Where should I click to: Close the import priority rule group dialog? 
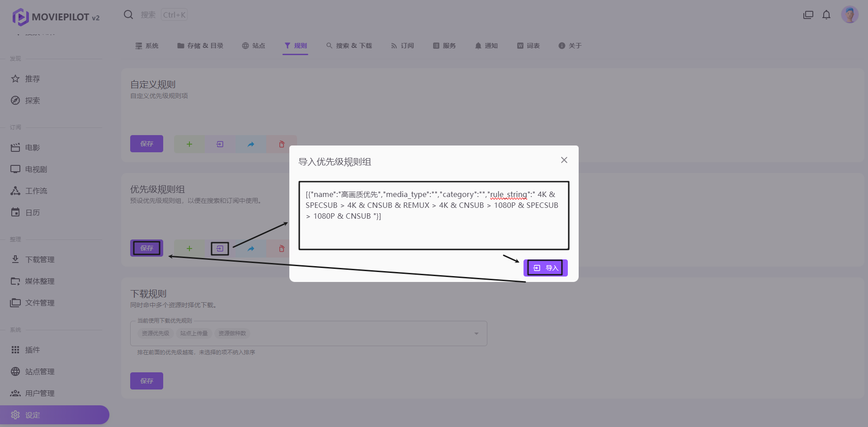564,160
